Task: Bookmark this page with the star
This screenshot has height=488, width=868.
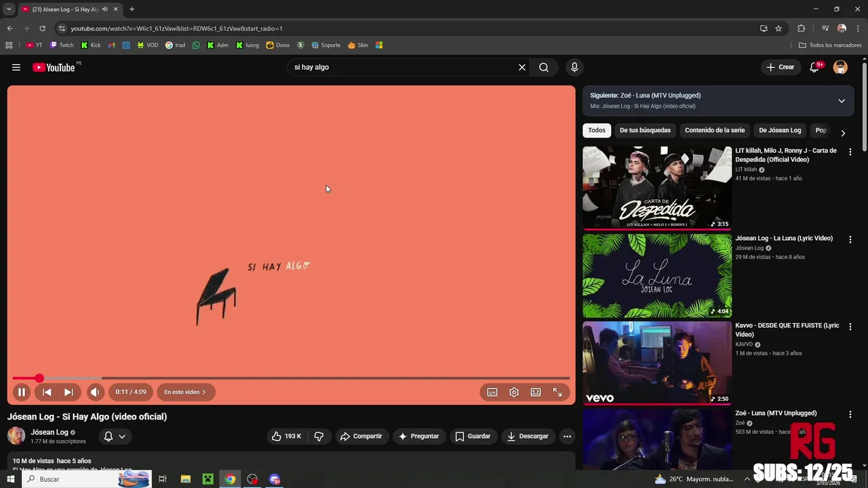Action: click(x=778, y=28)
